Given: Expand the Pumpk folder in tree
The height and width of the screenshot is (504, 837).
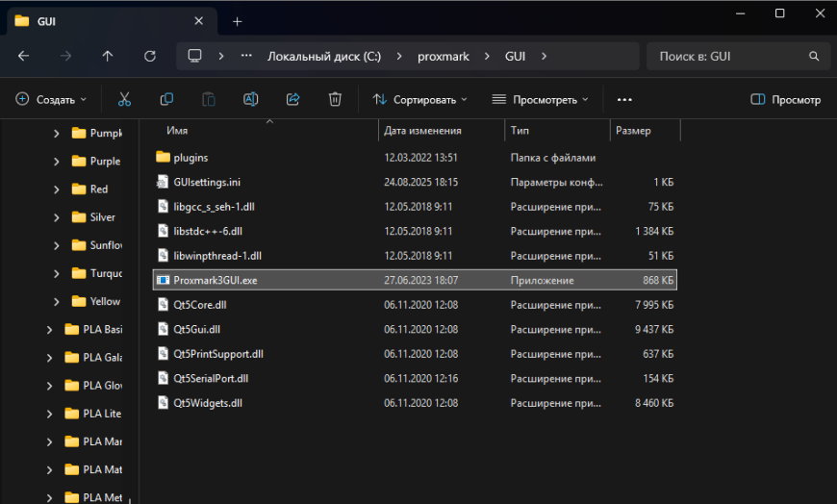Looking at the screenshot, I should pos(56,134).
